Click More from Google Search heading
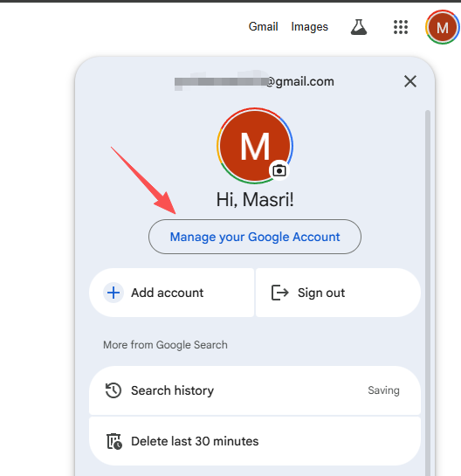Screen dimensions: 461x476 point(165,345)
